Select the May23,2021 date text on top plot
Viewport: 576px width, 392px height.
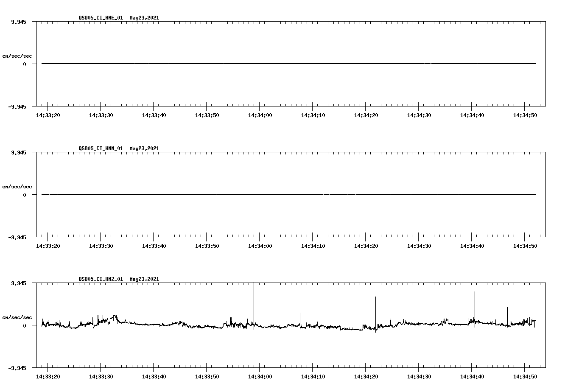tap(144, 18)
